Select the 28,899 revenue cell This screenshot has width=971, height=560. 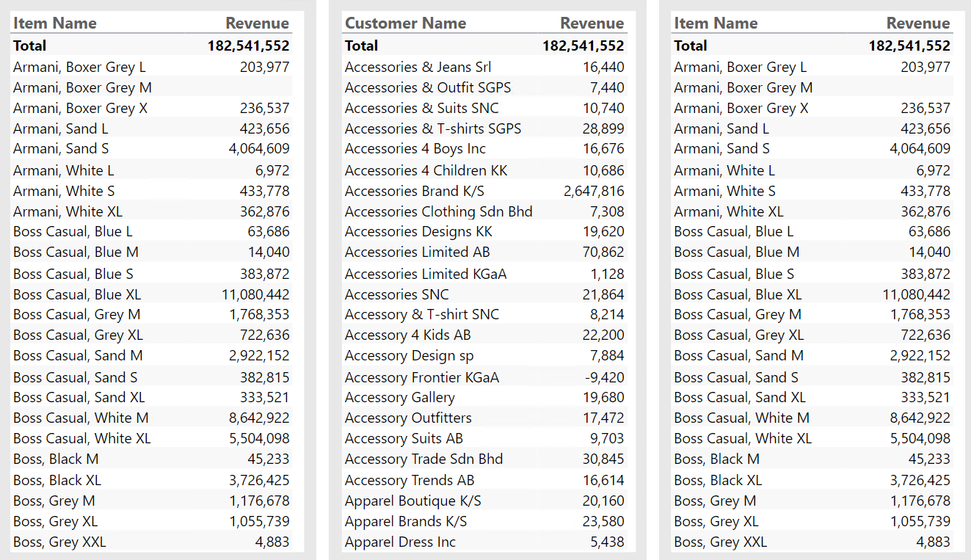[x=603, y=128]
